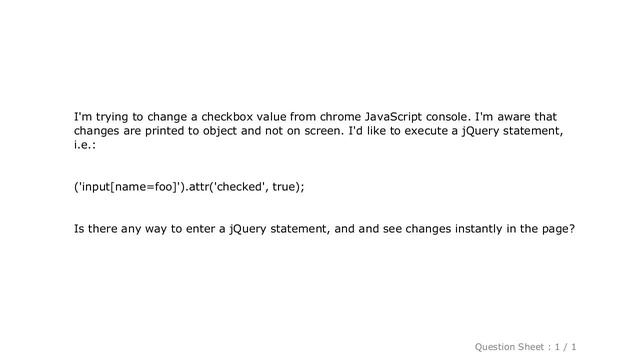Click the 'Question Sheet : 1 / 1' label
The image size is (640, 360).
coord(525,347)
